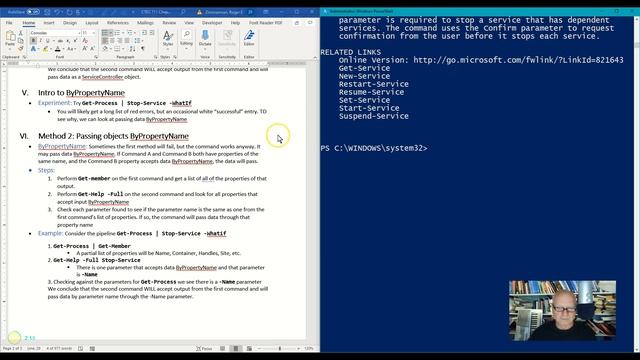Toggle Show/Hide paragraph marks
Viewport: 640px width, 360px height.
[143, 49]
